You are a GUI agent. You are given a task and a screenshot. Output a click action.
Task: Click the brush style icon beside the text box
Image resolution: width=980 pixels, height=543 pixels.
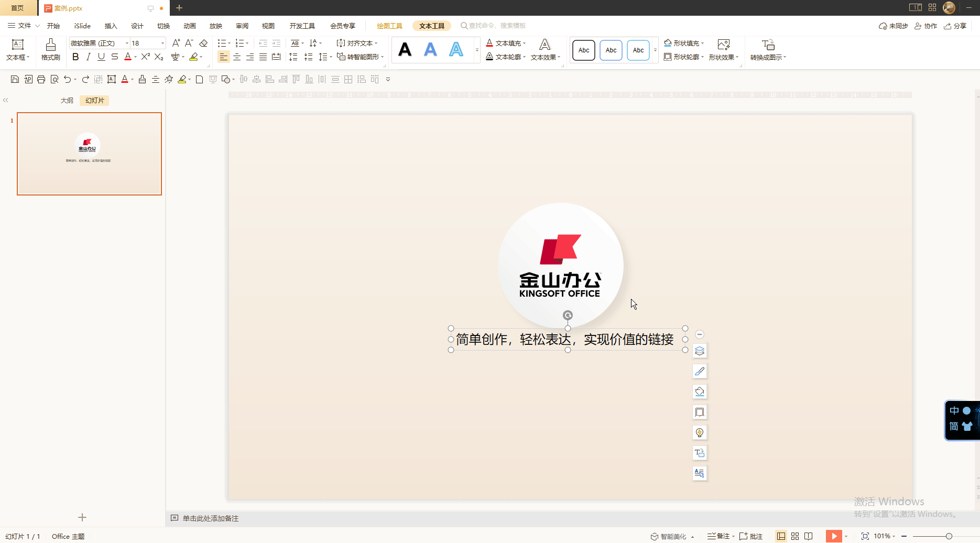pyautogui.click(x=700, y=371)
